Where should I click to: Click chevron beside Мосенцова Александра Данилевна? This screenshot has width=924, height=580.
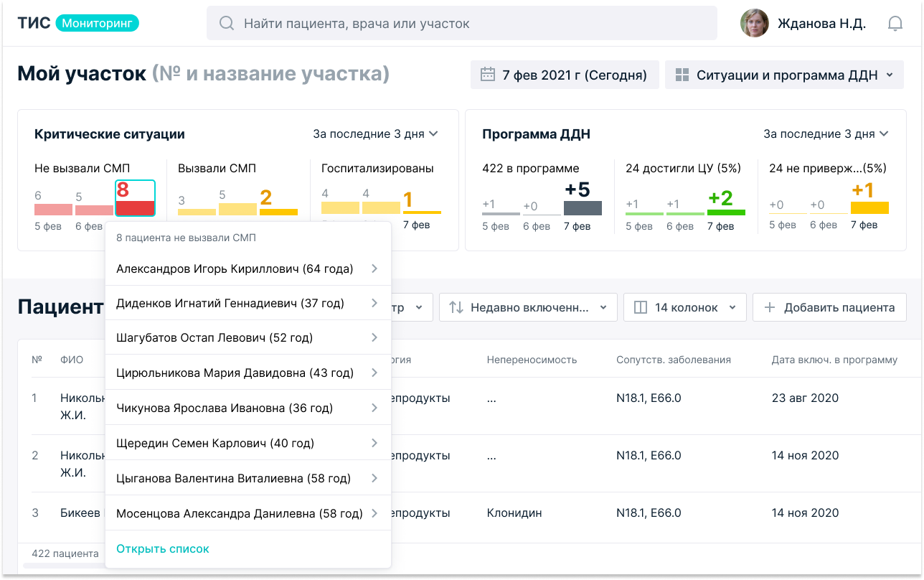pos(374,513)
